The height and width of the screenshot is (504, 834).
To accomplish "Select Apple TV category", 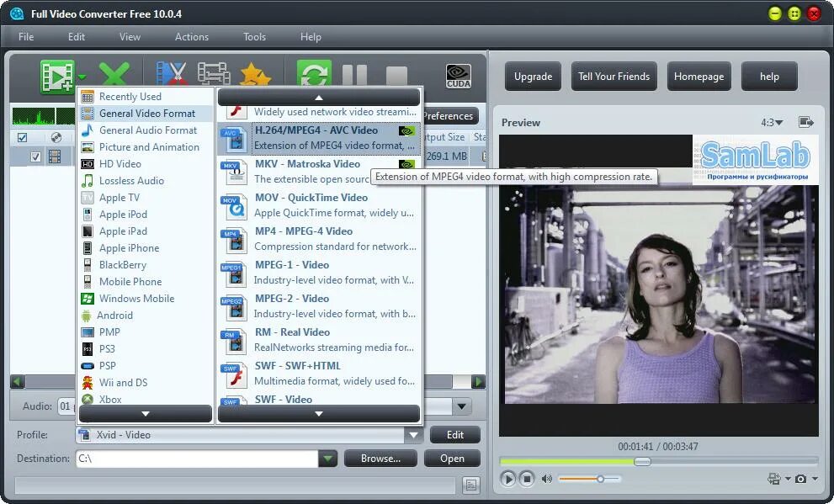I will 146,197.
